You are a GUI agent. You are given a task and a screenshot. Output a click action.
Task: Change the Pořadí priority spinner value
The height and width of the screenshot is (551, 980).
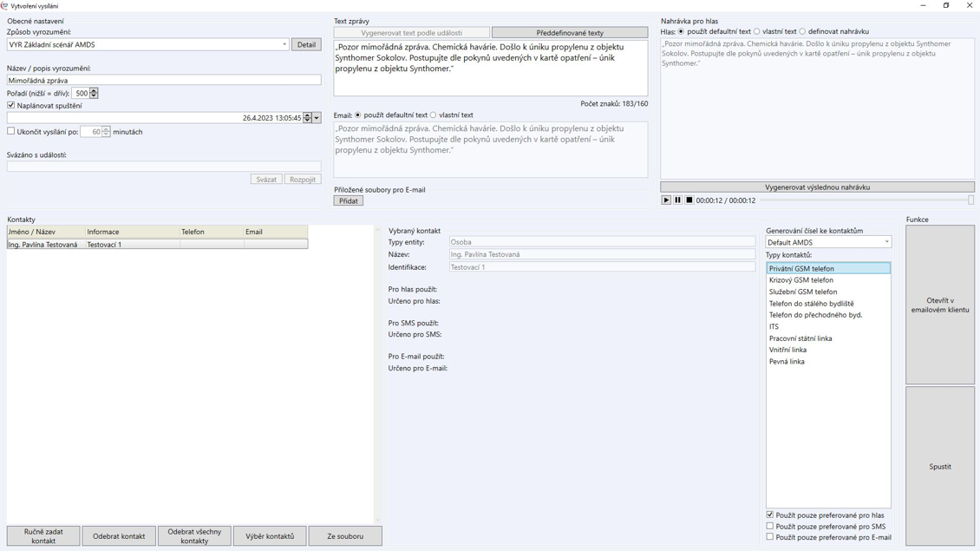click(94, 93)
